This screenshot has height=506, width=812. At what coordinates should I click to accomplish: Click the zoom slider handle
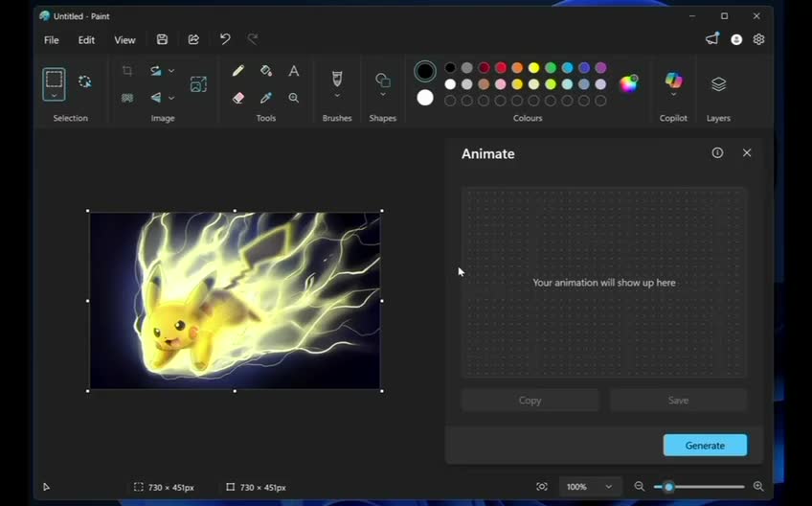(x=668, y=487)
